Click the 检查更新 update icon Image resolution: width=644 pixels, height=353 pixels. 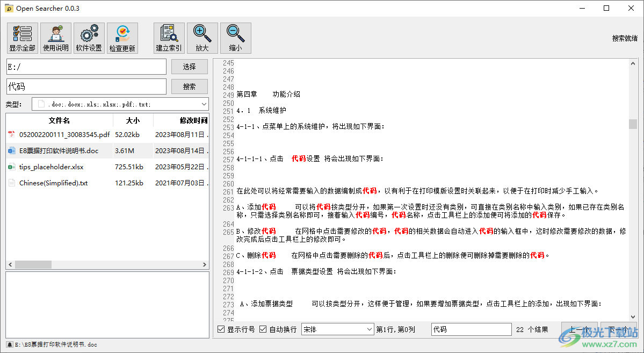click(122, 38)
